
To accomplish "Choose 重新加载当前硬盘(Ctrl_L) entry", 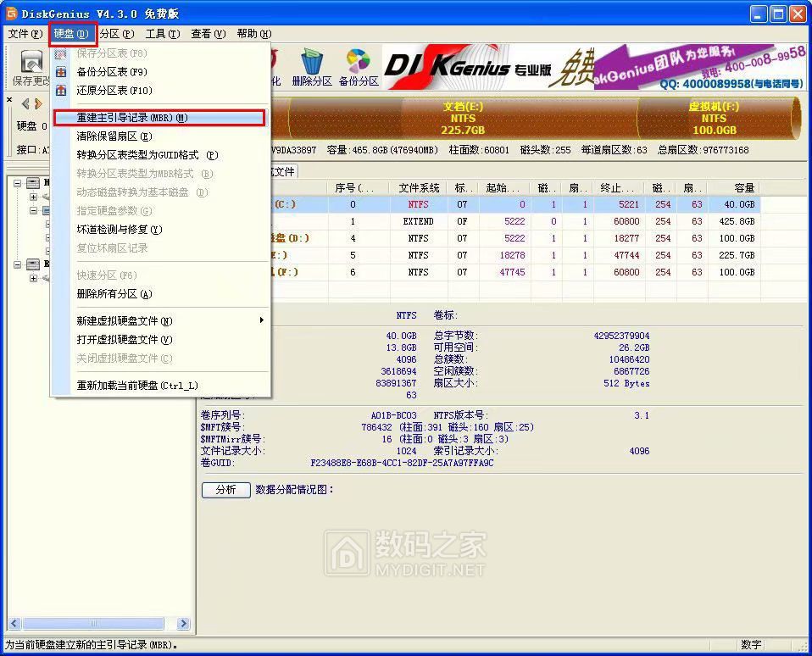I will [x=160, y=386].
